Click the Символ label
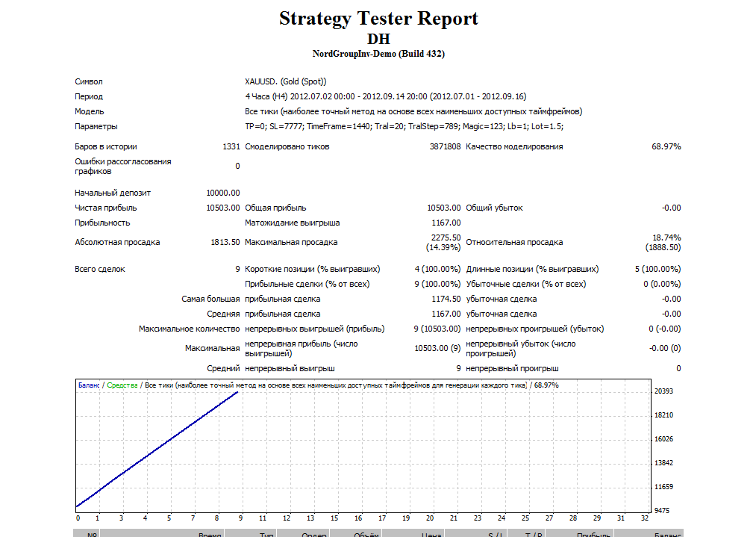The height and width of the screenshot is (537, 756). (x=89, y=81)
